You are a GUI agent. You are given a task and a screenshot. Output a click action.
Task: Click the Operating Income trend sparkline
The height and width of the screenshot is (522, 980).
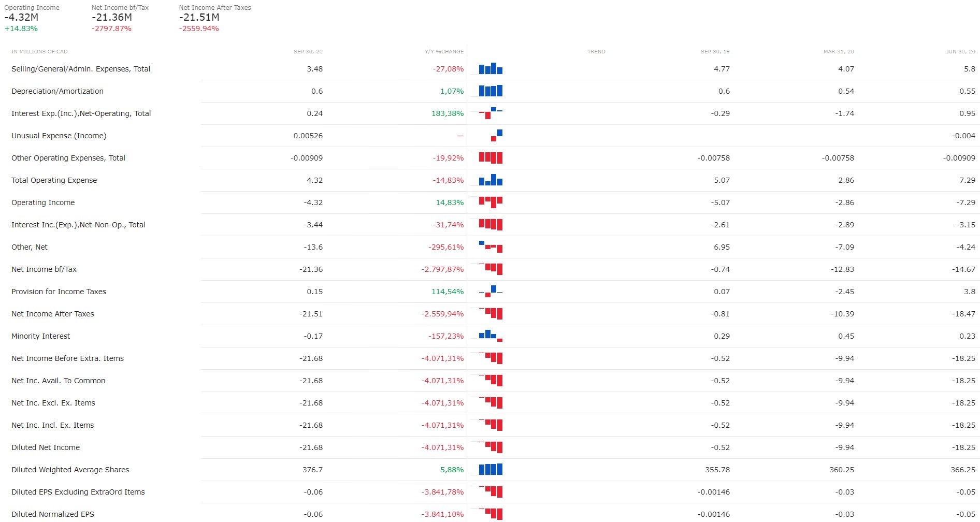(491, 202)
